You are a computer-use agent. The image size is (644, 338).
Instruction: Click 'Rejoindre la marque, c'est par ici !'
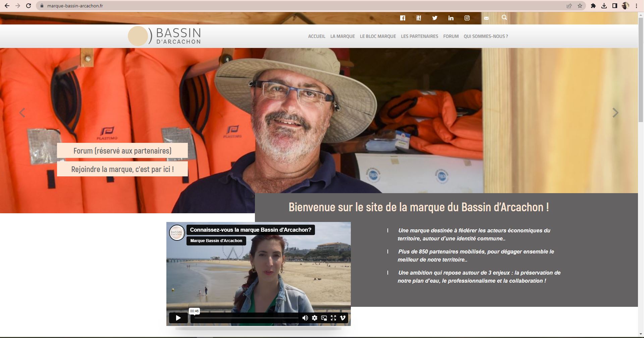click(x=122, y=169)
